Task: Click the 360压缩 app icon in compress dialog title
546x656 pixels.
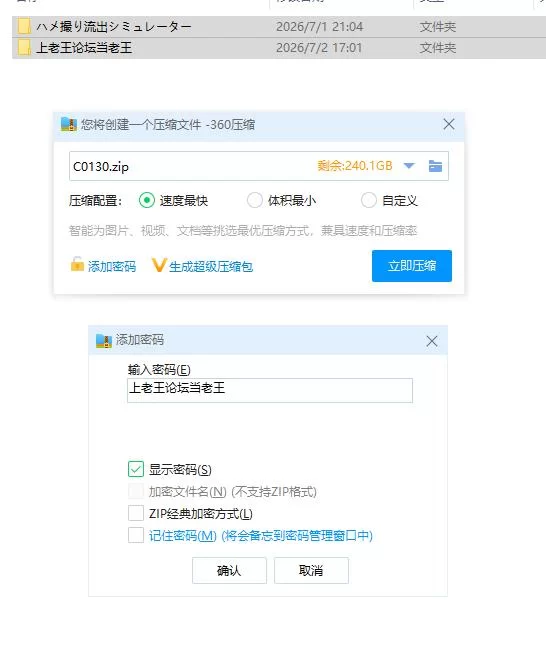Action: [69, 125]
